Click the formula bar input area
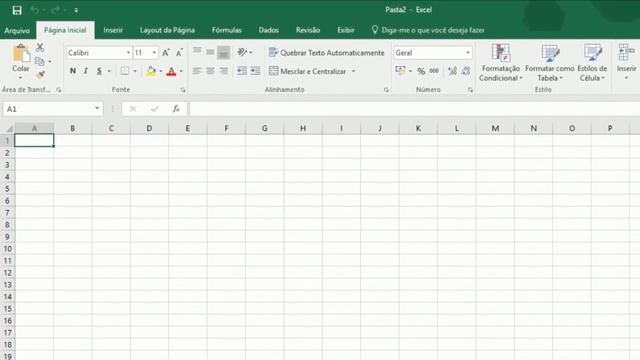 tap(414, 109)
